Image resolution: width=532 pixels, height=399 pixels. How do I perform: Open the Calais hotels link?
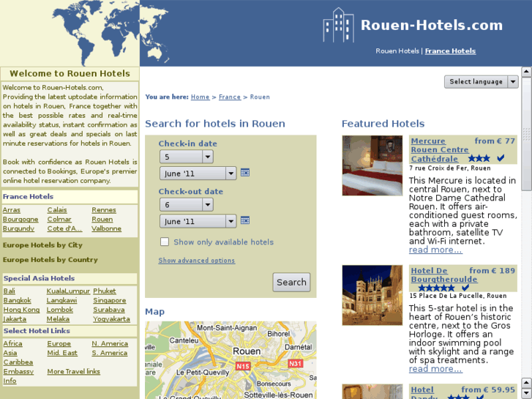point(57,210)
